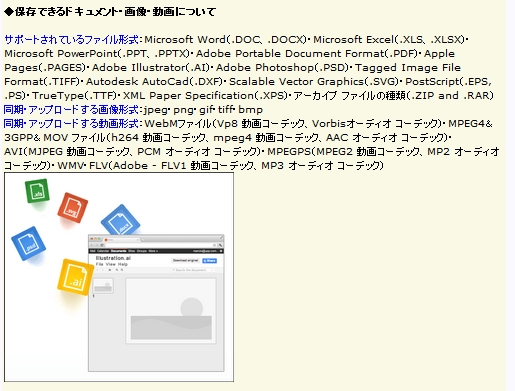Click the text Autodesk AutoCad(.DXF)
This screenshot has width=515, height=391.
click(154, 82)
